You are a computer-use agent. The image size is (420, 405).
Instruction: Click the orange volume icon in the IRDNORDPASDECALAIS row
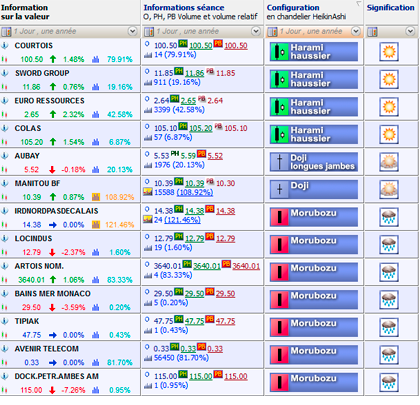(96, 225)
